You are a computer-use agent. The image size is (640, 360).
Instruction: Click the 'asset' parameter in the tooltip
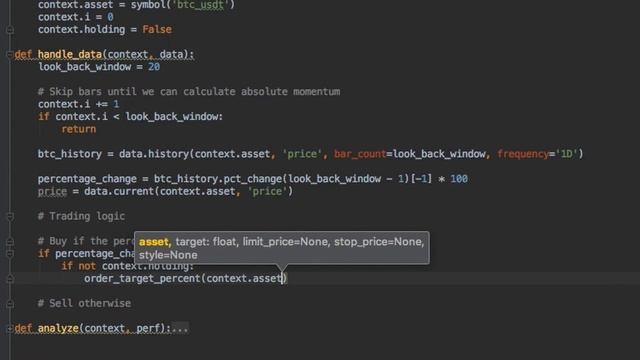coord(153,242)
